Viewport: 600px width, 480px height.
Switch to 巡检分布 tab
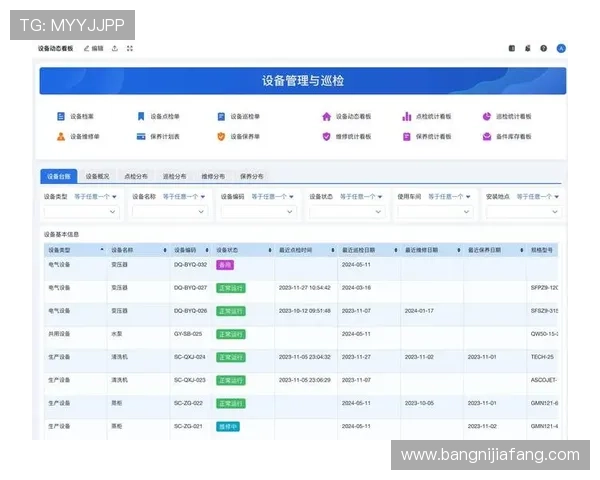pos(174,176)
